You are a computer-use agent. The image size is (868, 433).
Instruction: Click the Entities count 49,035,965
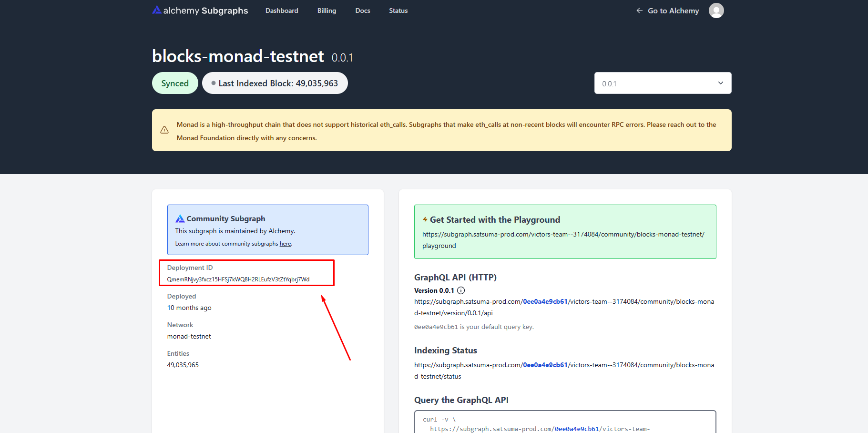pos(183,365)
